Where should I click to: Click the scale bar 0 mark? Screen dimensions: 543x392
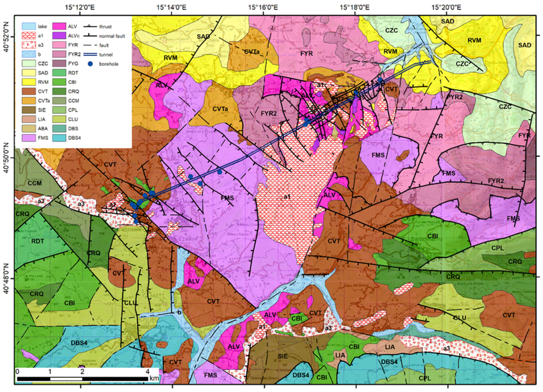pos(17,372)
